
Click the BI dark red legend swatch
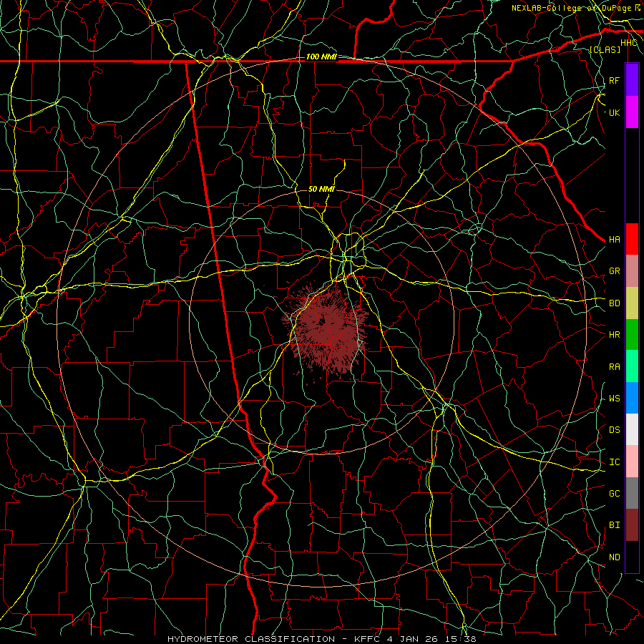632,525
